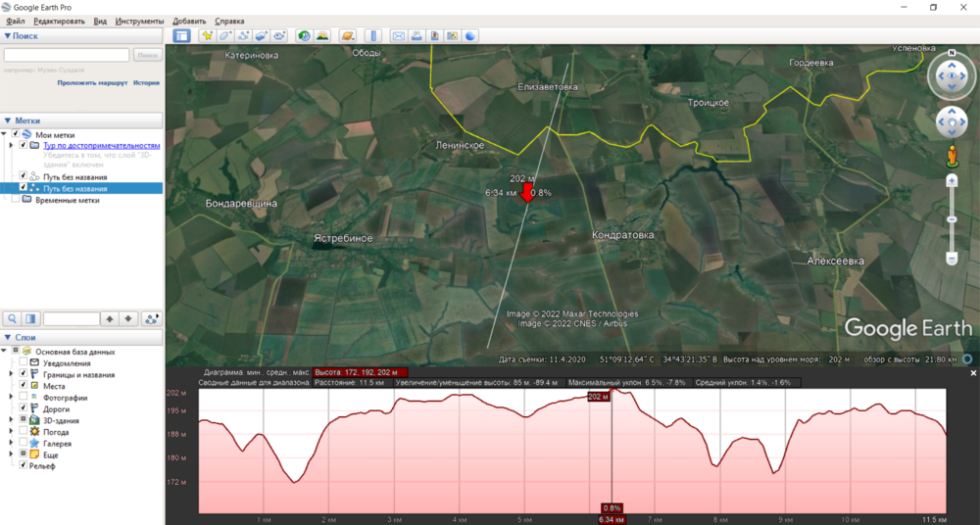Toggle sunlight across the landscape
The height and width of the screenshot is (525, 980).
(x=321, y=36)
